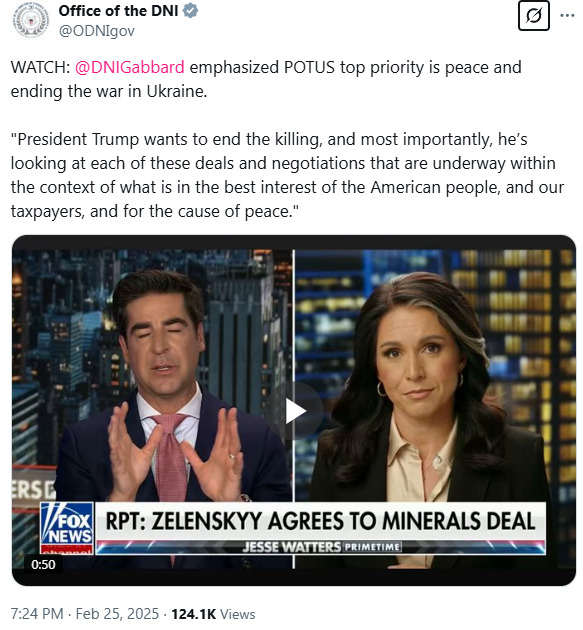Click the @ODNIgov handle
The image size is (583, 630).
pos(96,31)
